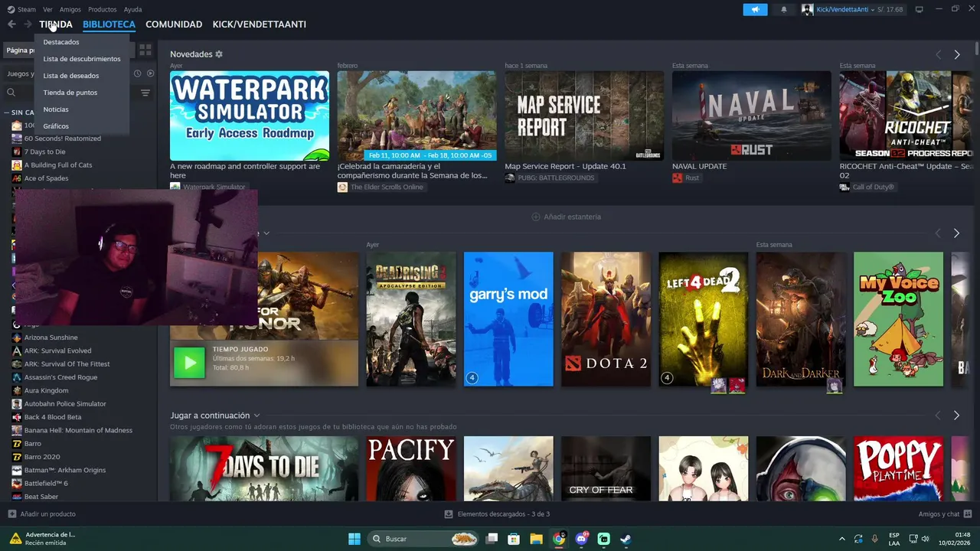This screenshot has height=551, width=980.
Task: Open Amigos y chat icon
Action: tap(968, 514)
